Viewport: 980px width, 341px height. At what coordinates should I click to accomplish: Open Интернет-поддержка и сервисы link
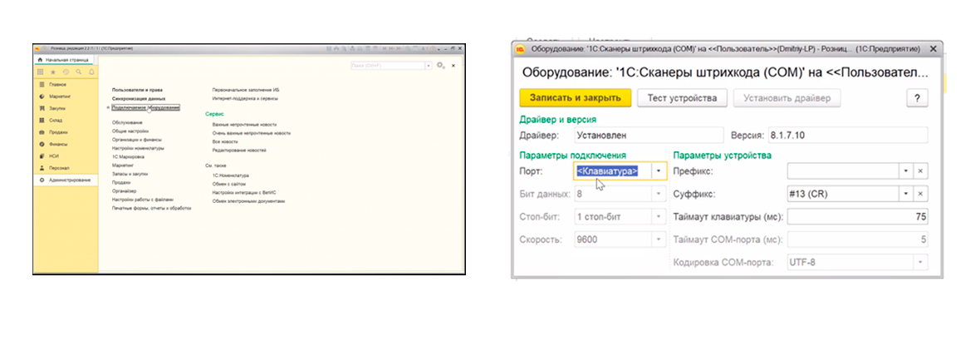pyautogui.click(x=245, y=99)
